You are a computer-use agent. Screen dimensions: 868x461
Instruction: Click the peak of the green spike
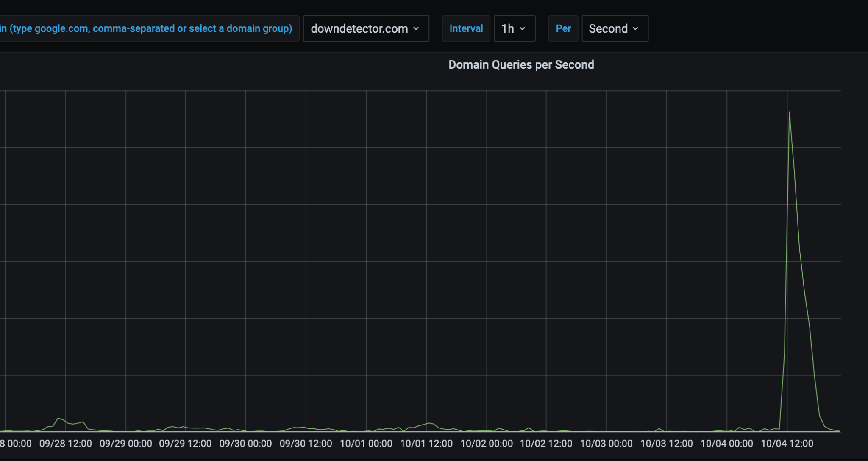click(x=789, y=112)
